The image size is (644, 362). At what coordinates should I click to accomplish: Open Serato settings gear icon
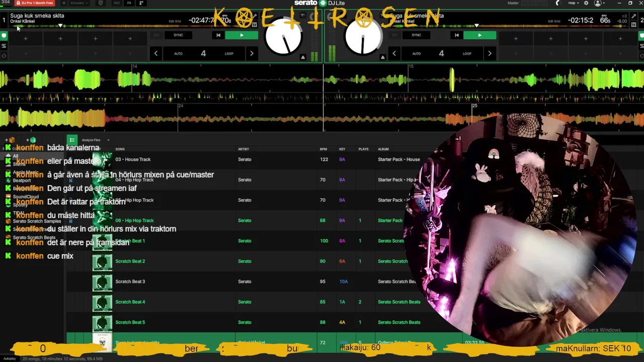[586, 3]
